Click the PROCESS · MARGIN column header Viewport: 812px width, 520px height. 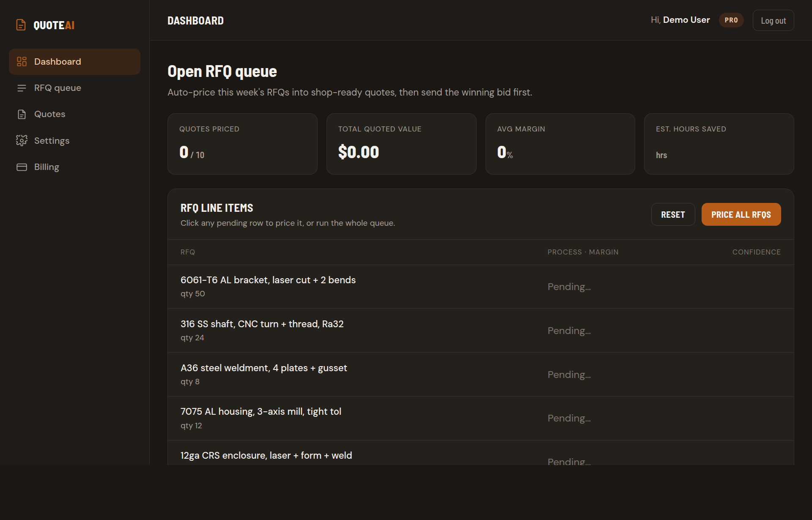click(x=583, y=252)
